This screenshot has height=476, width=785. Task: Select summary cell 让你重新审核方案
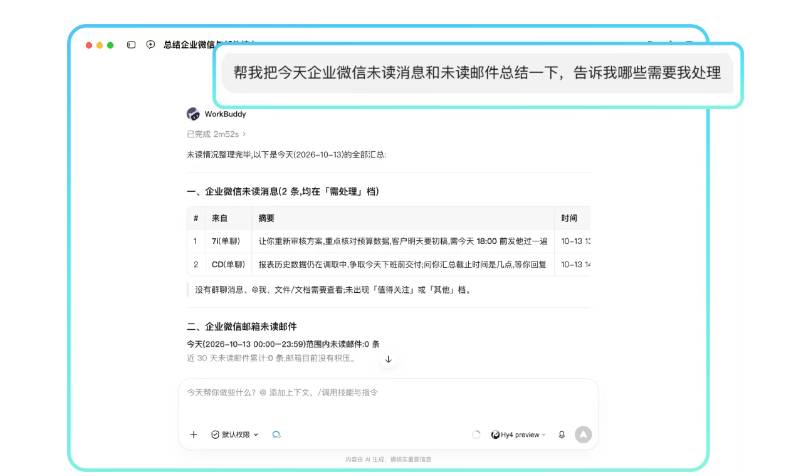click(403, 241)
